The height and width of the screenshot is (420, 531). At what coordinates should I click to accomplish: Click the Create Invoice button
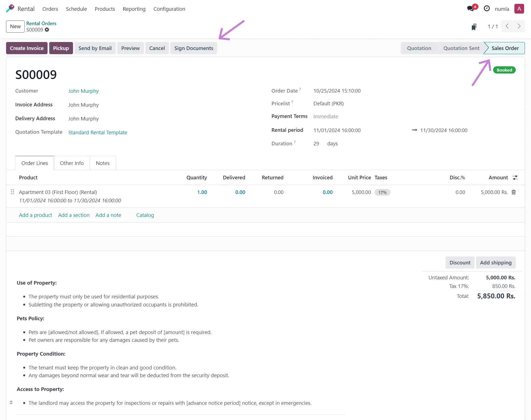pos(26,48)
